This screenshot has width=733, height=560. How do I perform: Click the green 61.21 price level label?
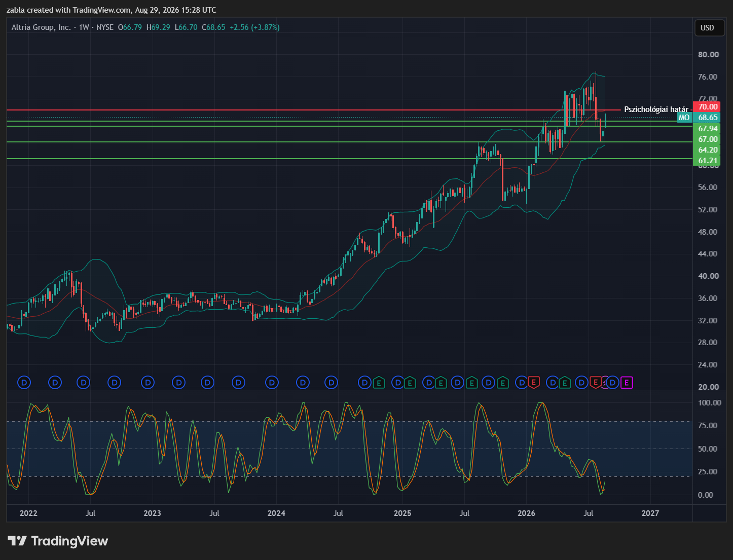[x=708, y=161]
